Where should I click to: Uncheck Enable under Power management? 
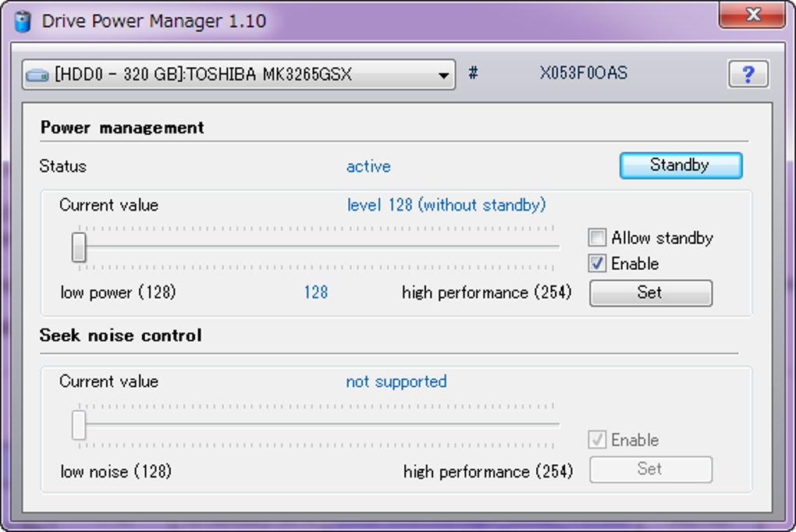tap(598, 264)
